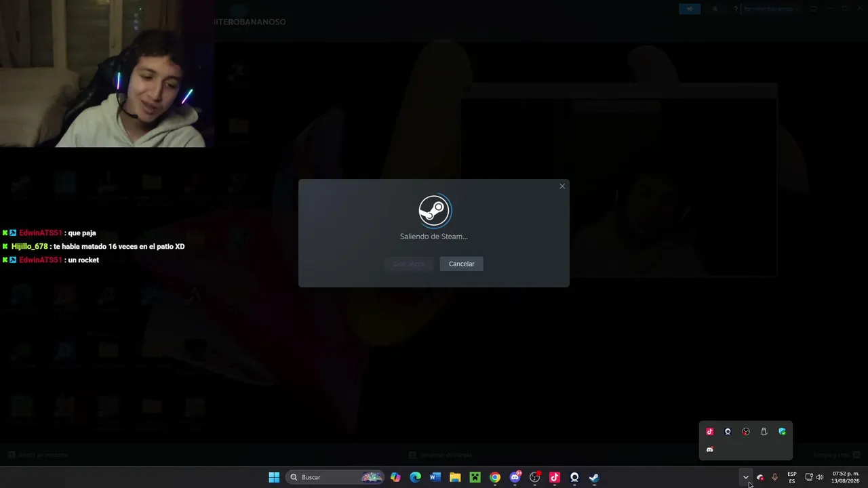Screen dimensions: 868x488
Task: Open Discord from the taskbar
Action: click(515, 477)
